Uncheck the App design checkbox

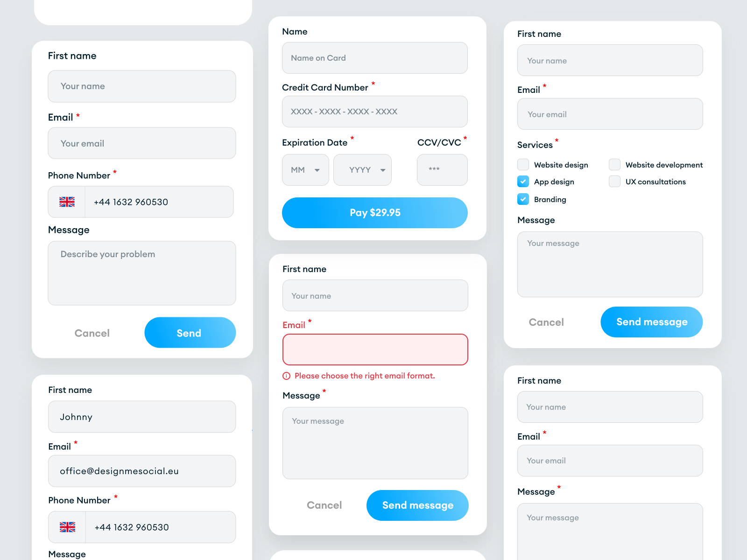coord(523,182)
